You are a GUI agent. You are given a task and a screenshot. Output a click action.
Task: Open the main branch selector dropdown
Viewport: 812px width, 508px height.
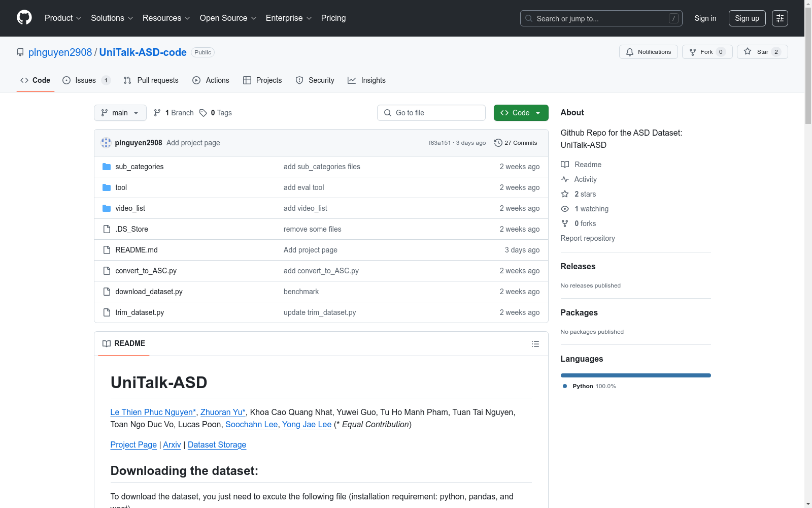[120, 113]
